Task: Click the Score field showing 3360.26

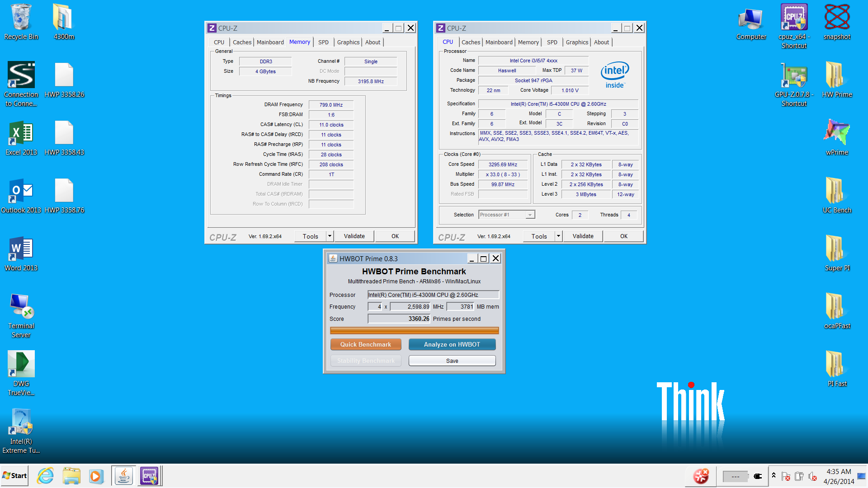Action: pyautogui.click(x=399, y=319)
